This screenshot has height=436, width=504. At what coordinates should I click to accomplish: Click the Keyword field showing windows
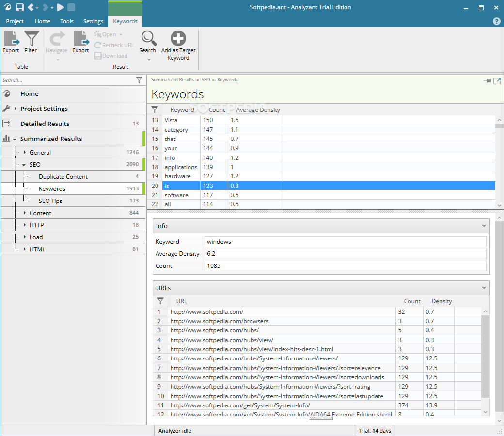click(x=345, y=242)
